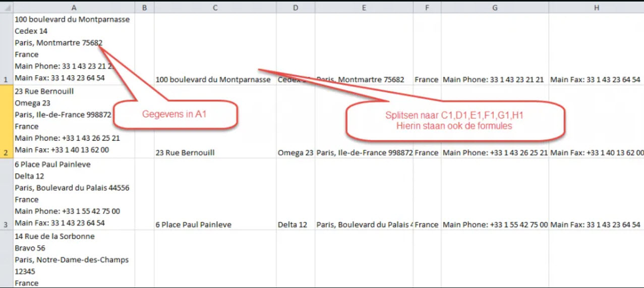Viewport: 644px width, 288px height.
Task: Select row 3 header
Action: (x=6, y=194)
